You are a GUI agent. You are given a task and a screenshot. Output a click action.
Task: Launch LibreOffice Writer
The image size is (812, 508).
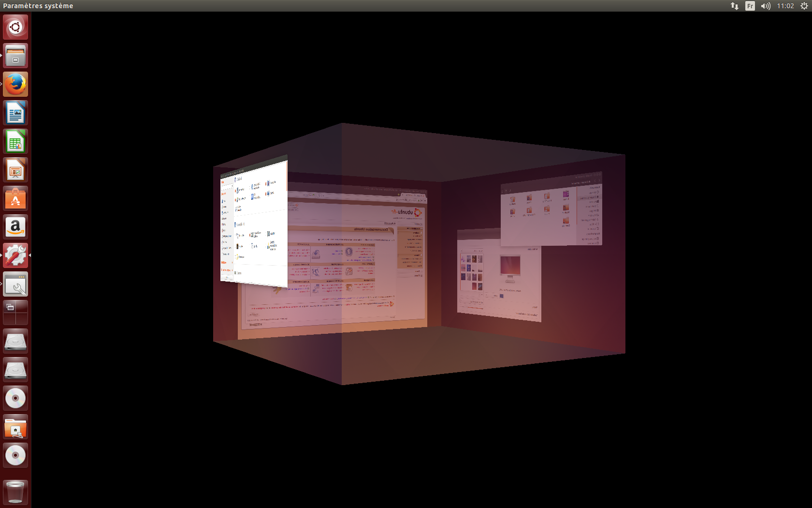(15, 113)
